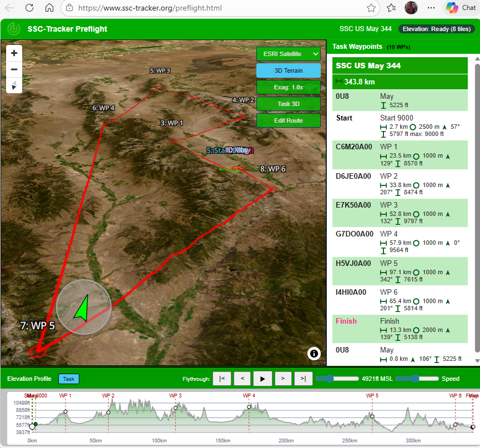
Task: Zoom in on the map
Action: (x=14, y=53)
